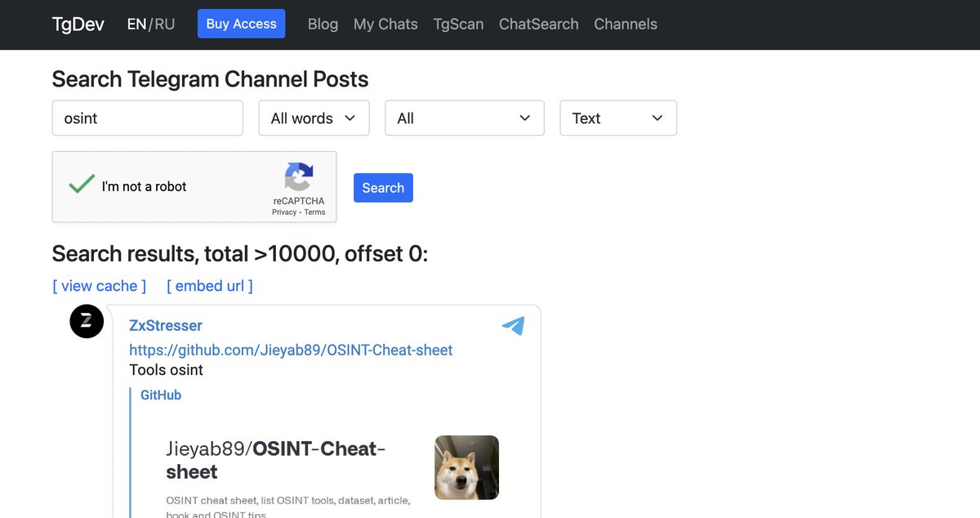Image resolution: width=980 pixels, height=518 pixels.
Task: Switch language to EN
Action: coord(136,25)
